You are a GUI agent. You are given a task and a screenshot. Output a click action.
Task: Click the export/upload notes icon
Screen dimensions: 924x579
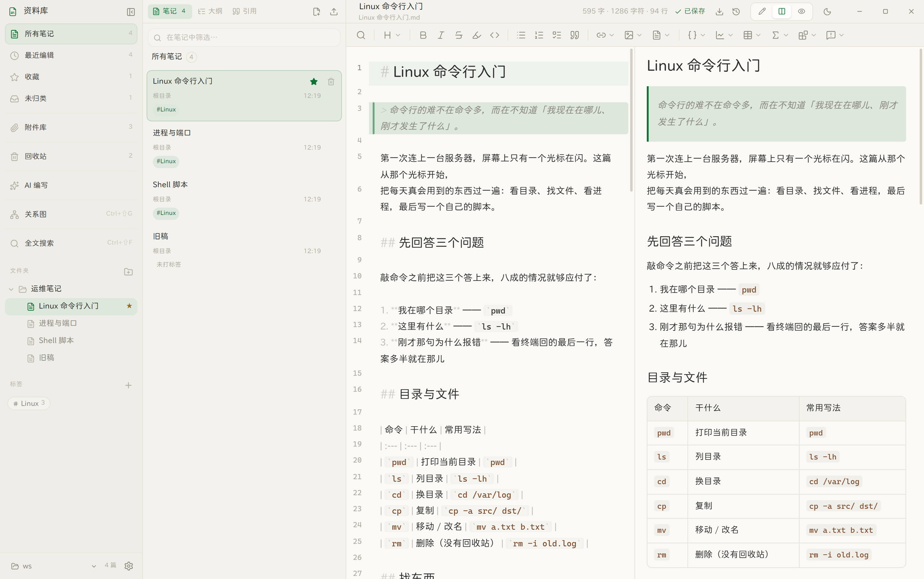click(x=334, y=12)
